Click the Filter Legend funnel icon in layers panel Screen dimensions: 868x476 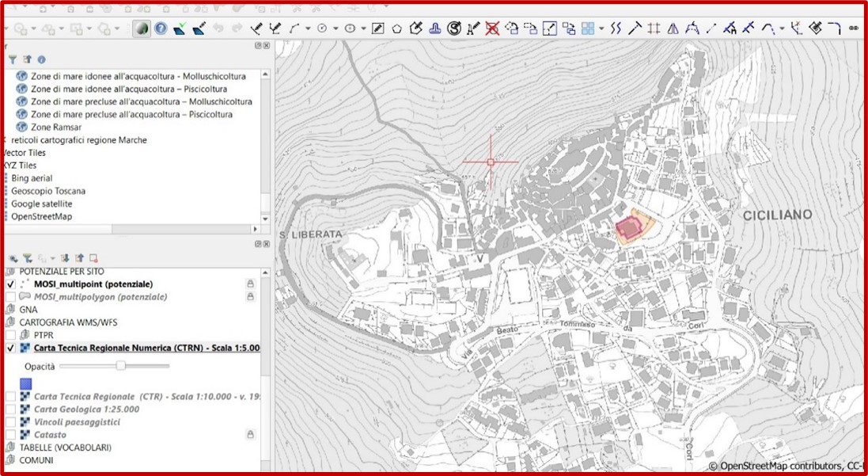coord(27,257)
